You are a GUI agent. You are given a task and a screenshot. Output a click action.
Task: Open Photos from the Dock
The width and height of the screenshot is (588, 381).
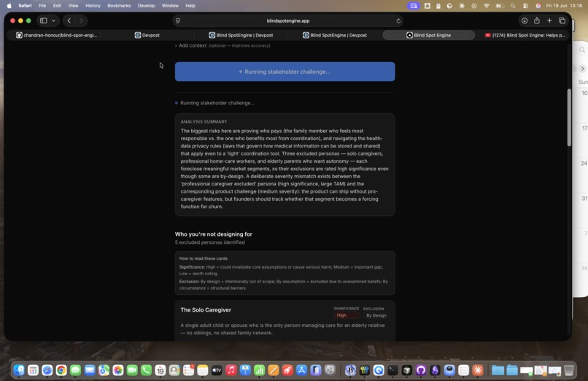pos(117,371)
